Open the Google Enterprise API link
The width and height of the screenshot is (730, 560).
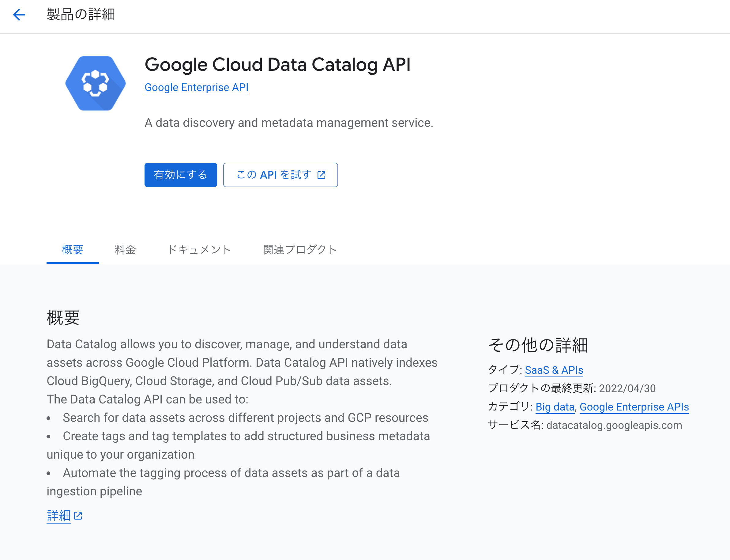[196, 87]
